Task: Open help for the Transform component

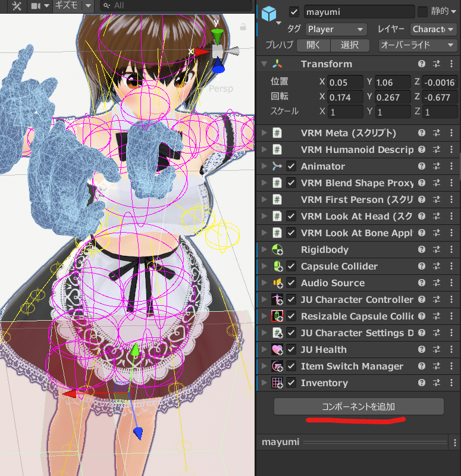Action: click(x=422, y=64)
